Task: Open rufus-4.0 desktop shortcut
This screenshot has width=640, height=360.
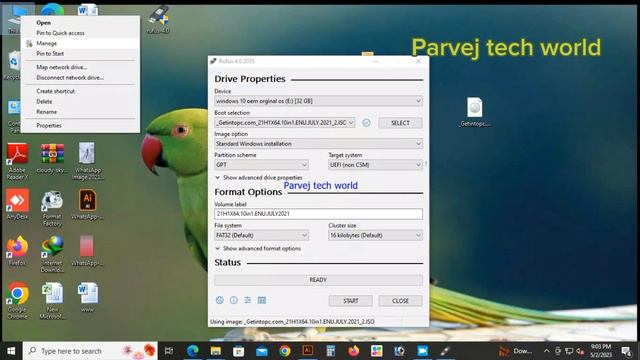Action: click(158, 19)
